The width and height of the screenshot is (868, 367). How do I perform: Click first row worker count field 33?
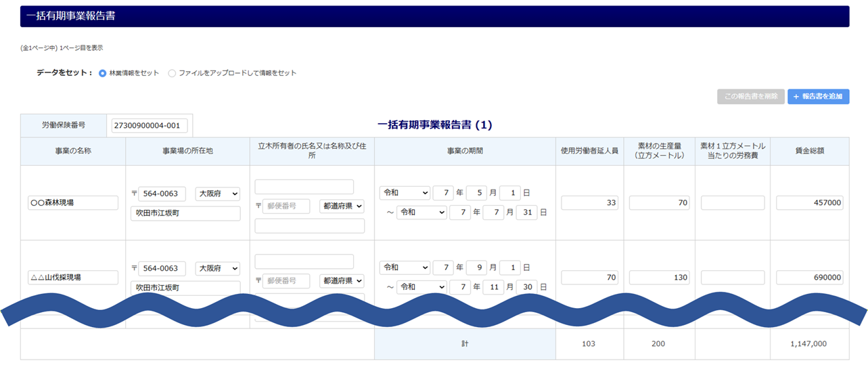(x=589, y=202)
